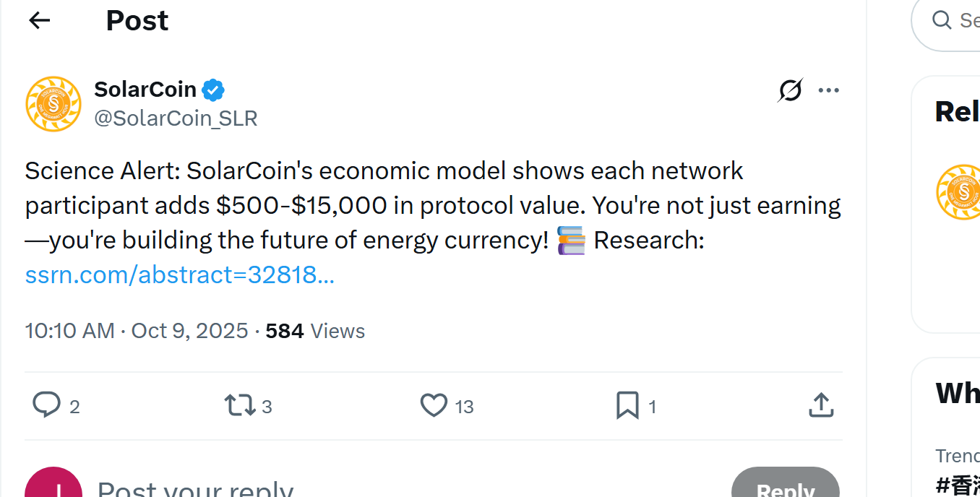The image size is (980, 497).
Task: View the 3 reposts count
Action: 267,406
